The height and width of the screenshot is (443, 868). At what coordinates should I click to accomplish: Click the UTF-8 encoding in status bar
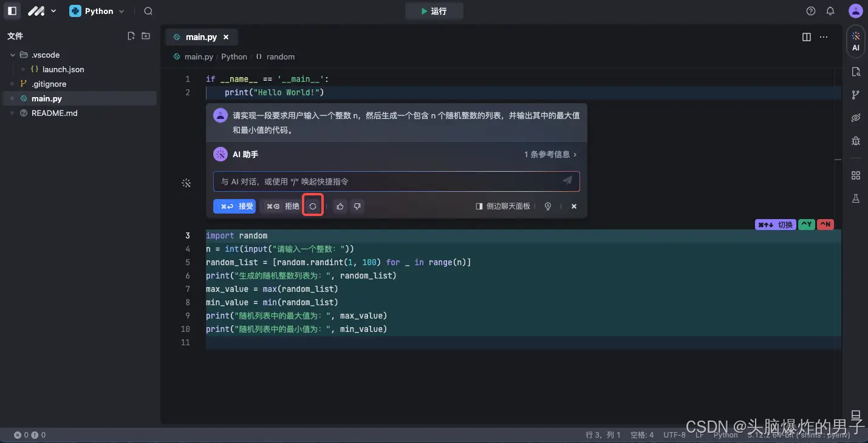(674, 435)
